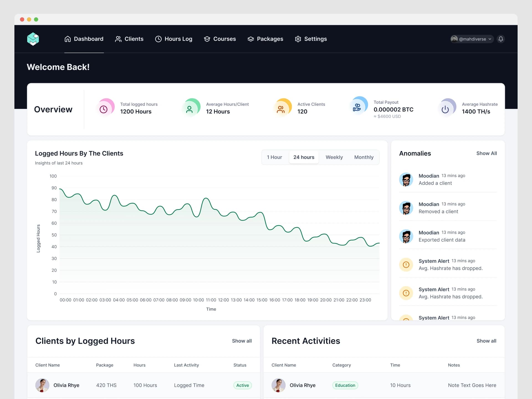Click the 420 THS package cell
This screenshot has width=532, height=399.
pyautogui.click(x=106, y=385)
